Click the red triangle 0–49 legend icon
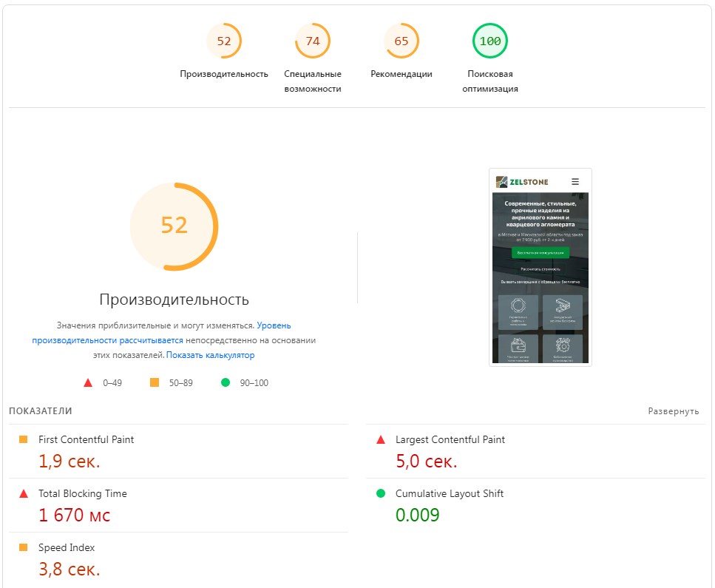The image size is (715, 588). point(88,383)
